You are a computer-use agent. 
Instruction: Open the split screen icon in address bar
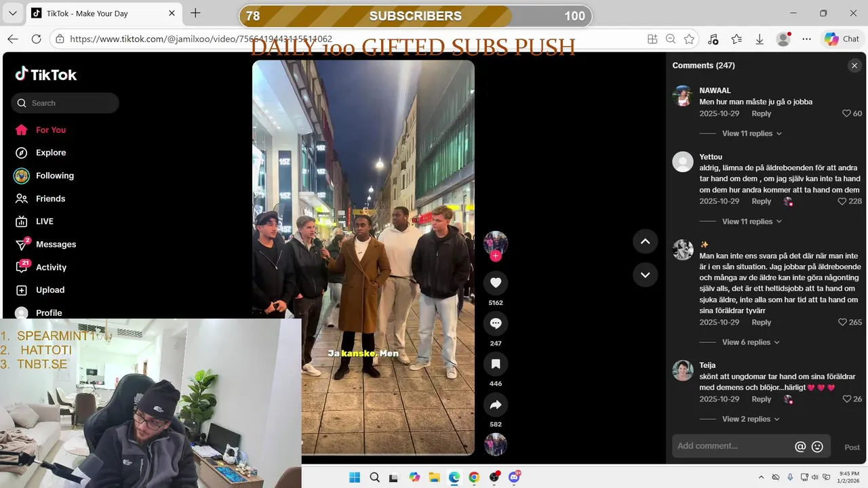pyautogui.click(x=652, y=39)
